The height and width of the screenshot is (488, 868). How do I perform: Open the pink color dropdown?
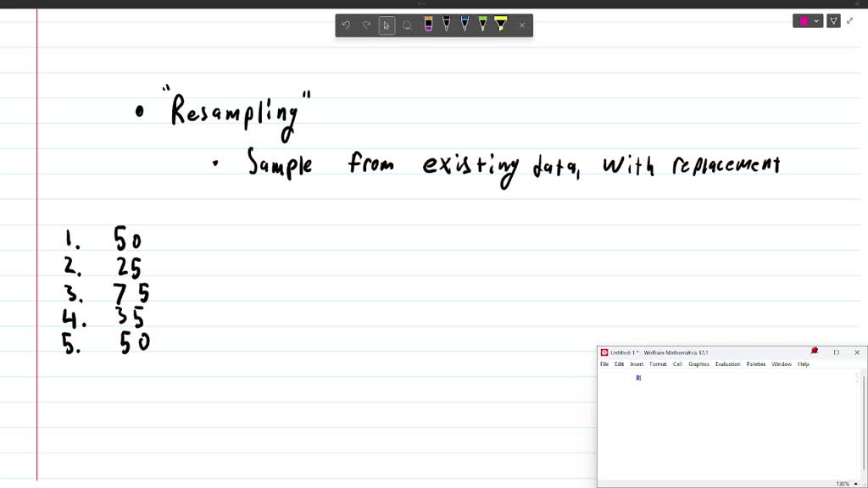click(x=816, y=21)
